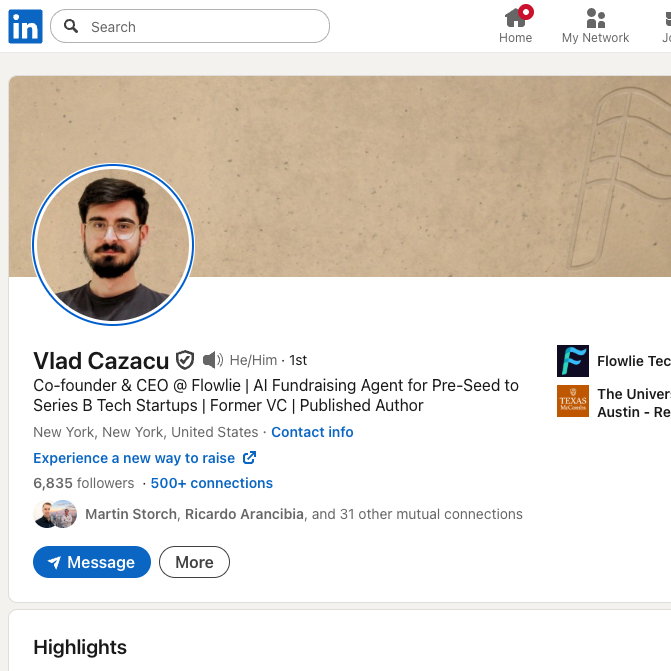Select the Flowlie company name text
The width and height of the screenshot is (671, 671).
point(633,361)
